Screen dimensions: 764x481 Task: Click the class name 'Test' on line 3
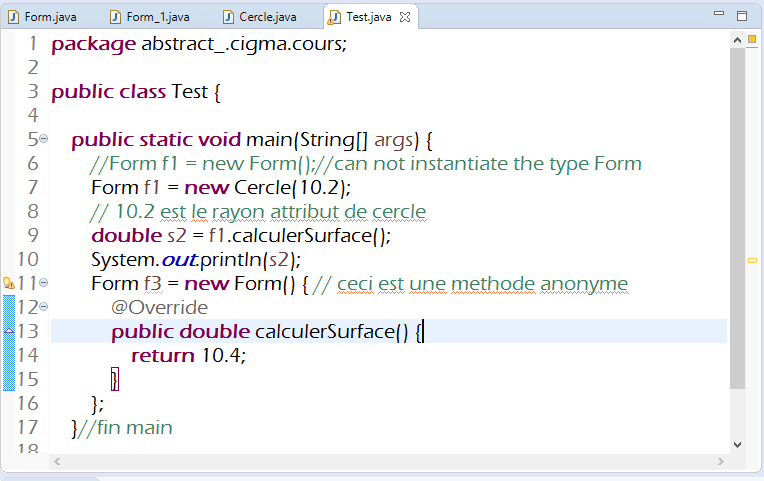click(x=190, y=92)
